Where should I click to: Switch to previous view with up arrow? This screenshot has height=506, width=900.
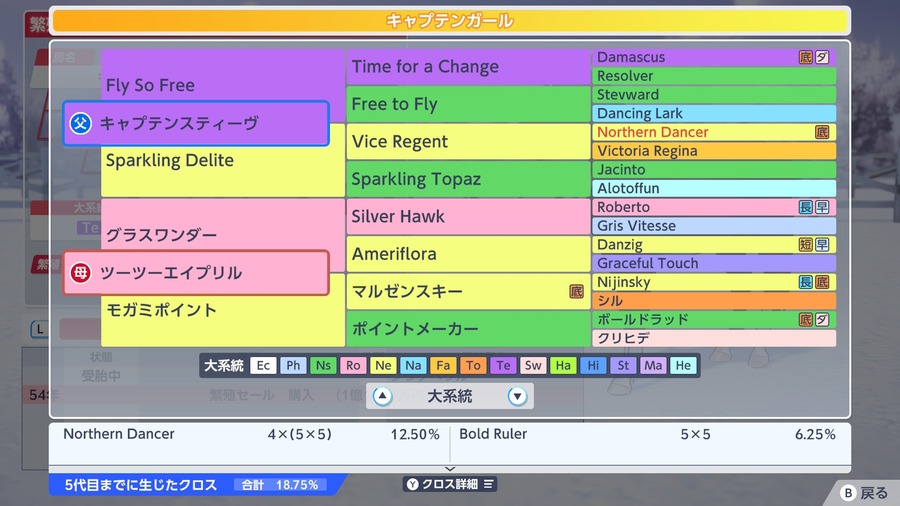(x=382, y=396)
